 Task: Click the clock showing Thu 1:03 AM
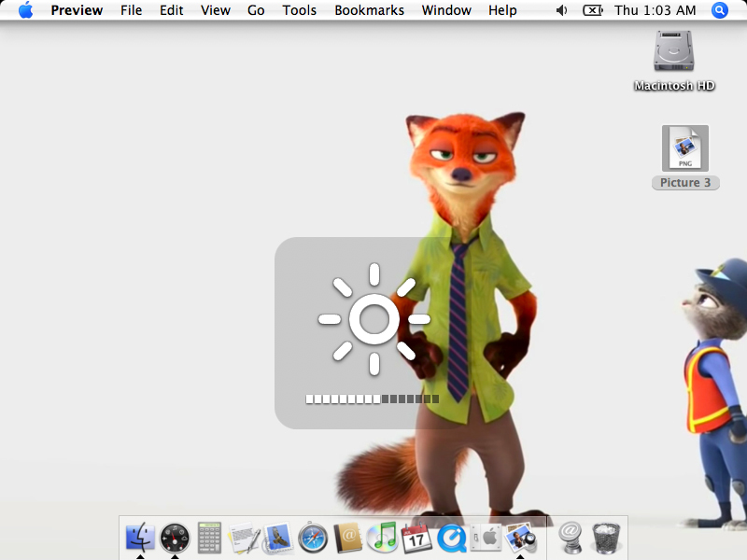coord(655,10)
